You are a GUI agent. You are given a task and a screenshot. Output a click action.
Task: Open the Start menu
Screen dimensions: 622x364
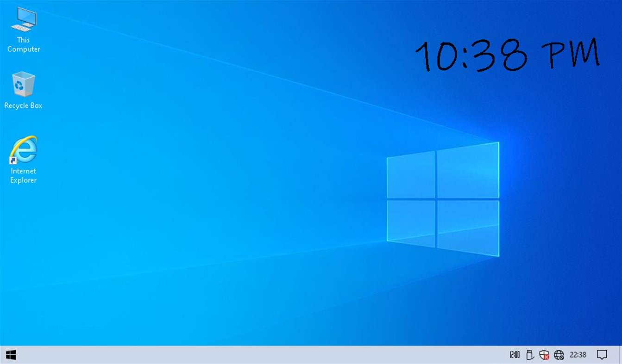point(11,354)
